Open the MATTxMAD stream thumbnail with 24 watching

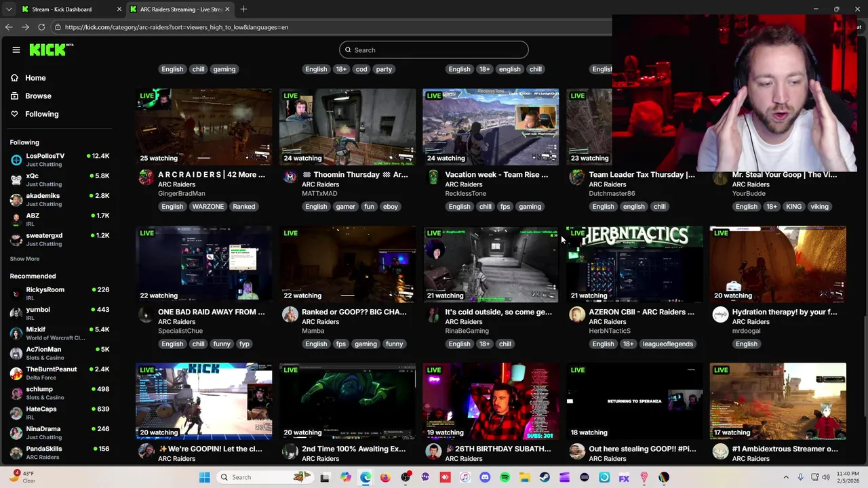[348, 127]
